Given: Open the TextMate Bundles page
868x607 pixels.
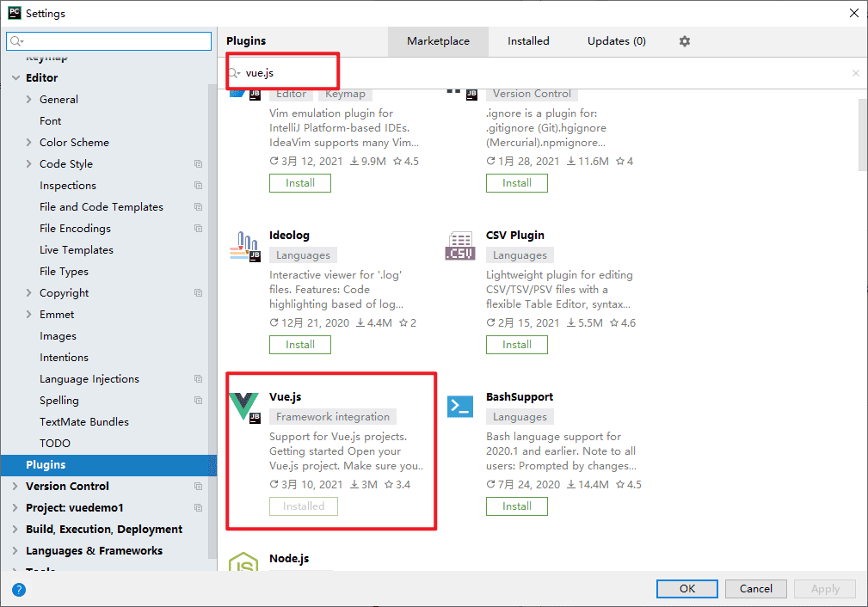Looking at the screenshot, I should coord(84,421).
